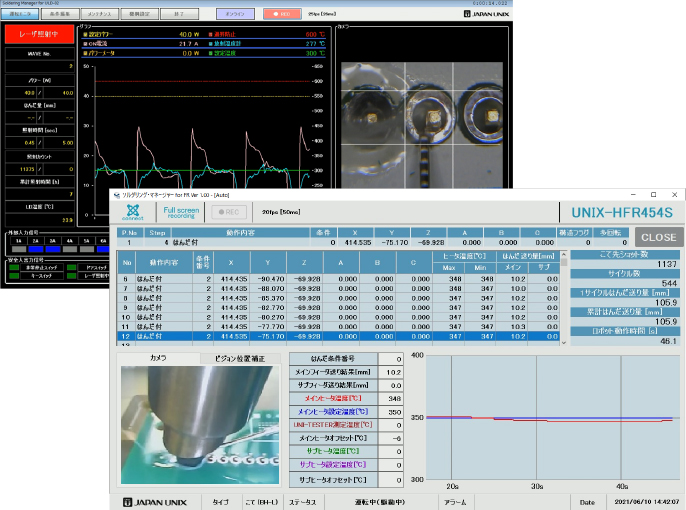
Task: Click external input signal 4A grey indicator
Action: [70, 249]
